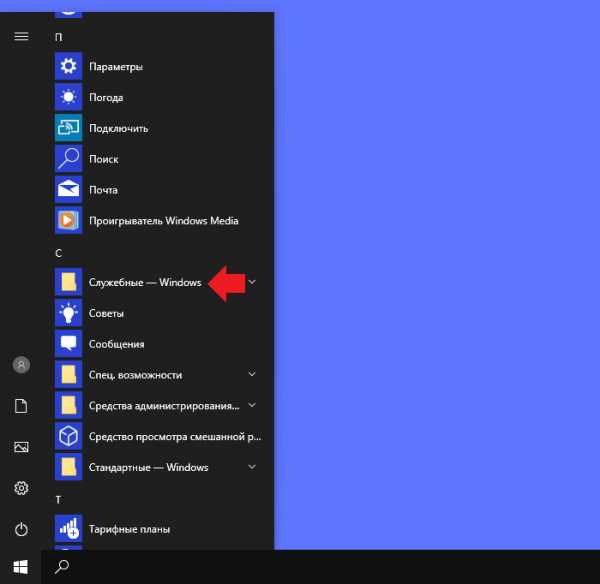Click the Спец. возможности folder icon
This screenshot has height=584, width=600.
tap(68, 374)
